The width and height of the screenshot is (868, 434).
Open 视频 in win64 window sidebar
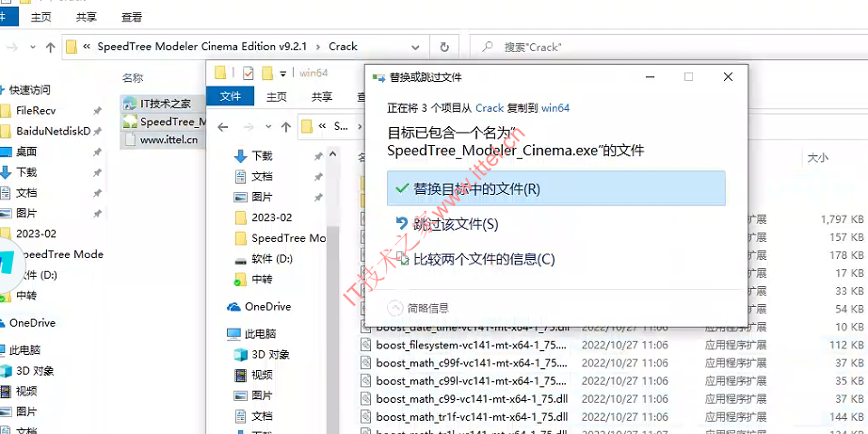pyautogui.click(x=262, y=375)
